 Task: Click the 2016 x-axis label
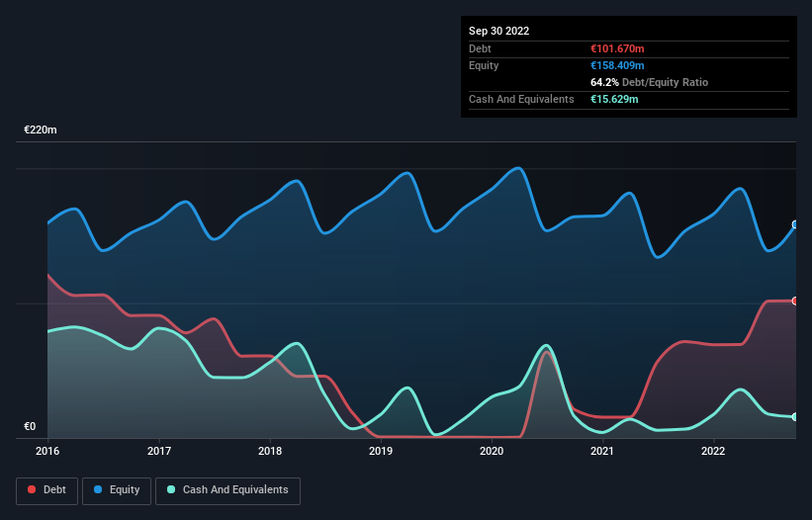[47, 451]
